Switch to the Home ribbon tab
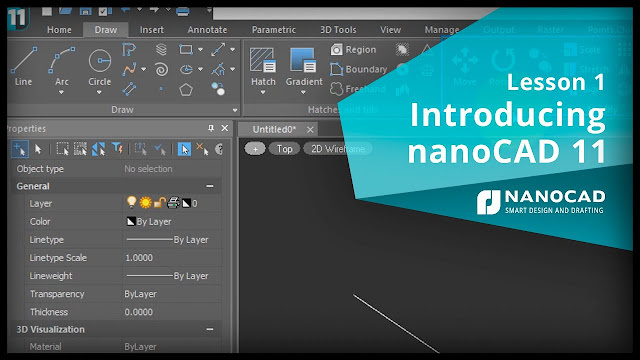Screen dimensions: 640x360 [59, 30]
